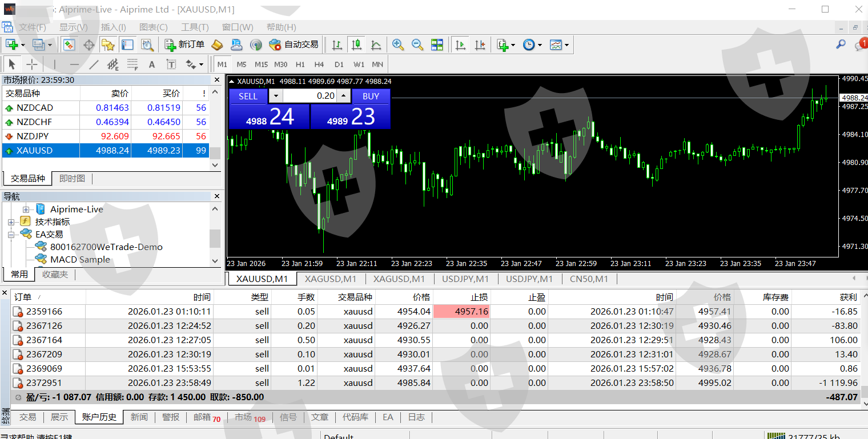Screen dimensions: 868x439
Task: Open the 图表(C) menu
Action: click(x=153, y=27)
